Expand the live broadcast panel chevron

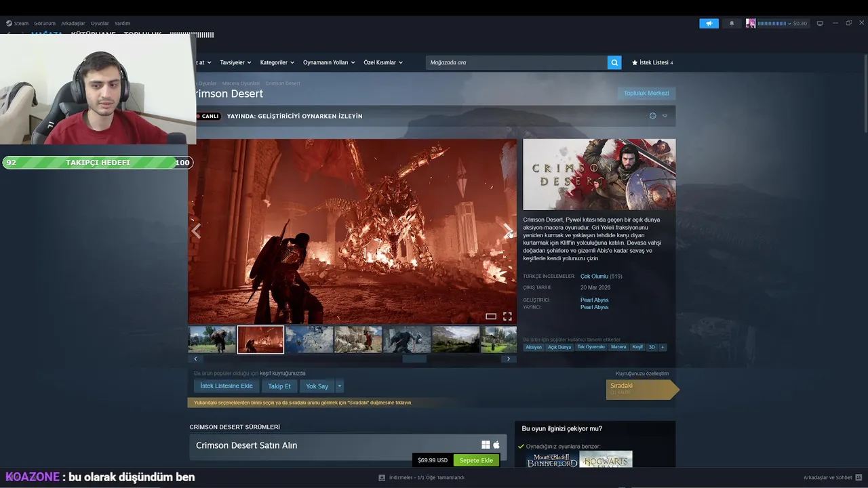point(665,116)
